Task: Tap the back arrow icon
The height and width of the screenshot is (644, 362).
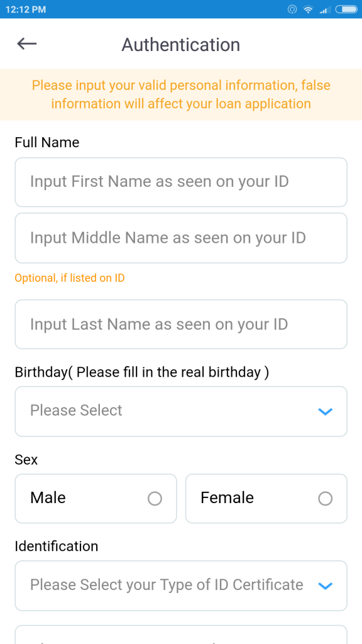Action: 26,43
